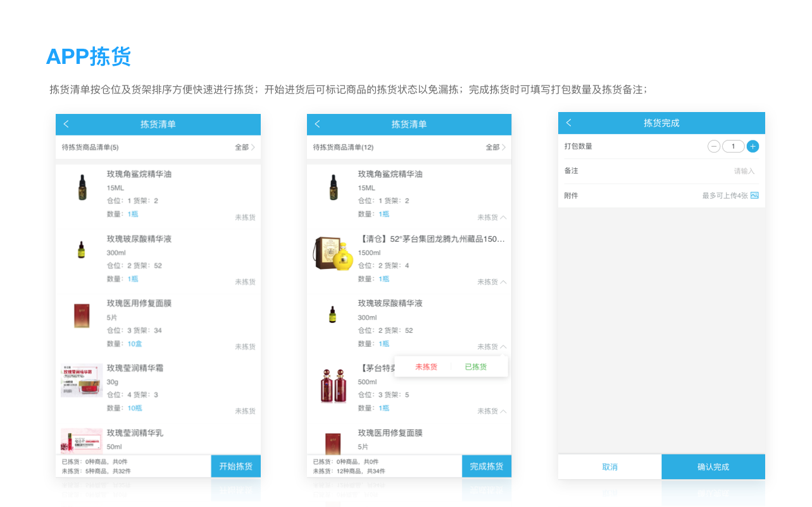Open 未拣货 status dropdown for 500ml 茅台特卖
Image resolution: width=812 pixels, height=507 pixels.
pyautogui.click(x=492, y=411)
